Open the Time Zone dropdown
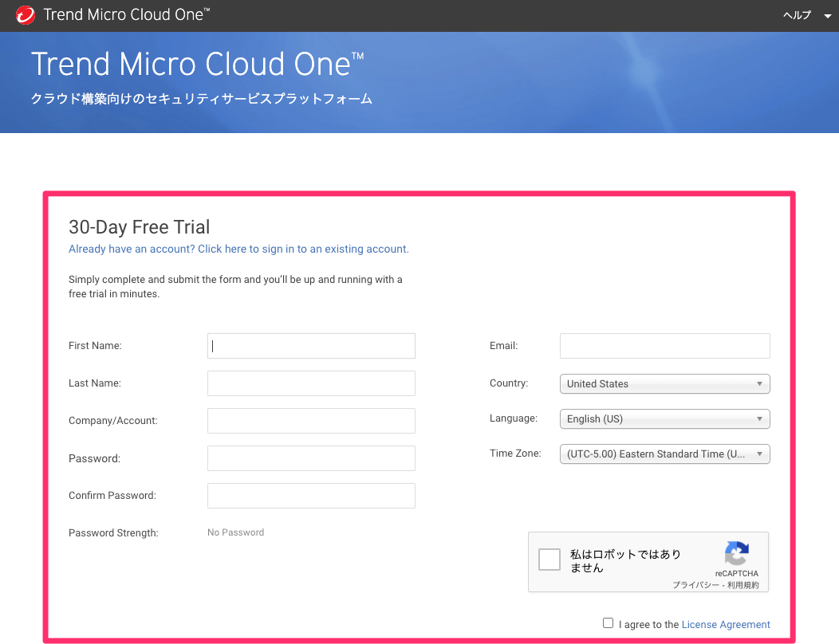This screenshot has height=644, width=839. pyautogui.click(x=664, y=454)
